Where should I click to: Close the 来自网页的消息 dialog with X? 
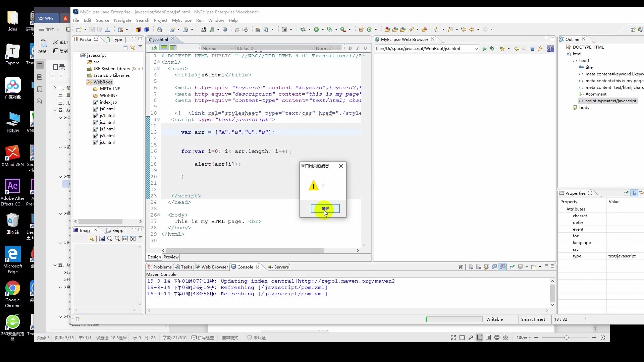click(341, 166)
